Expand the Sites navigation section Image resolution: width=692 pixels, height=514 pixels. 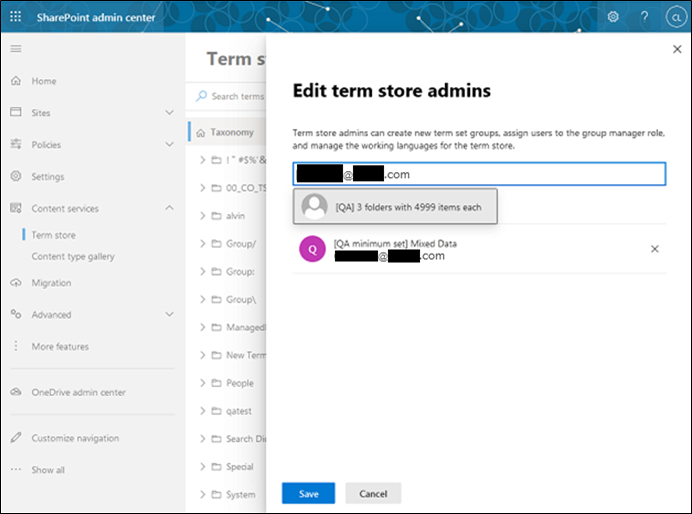[x=169, y=113]
